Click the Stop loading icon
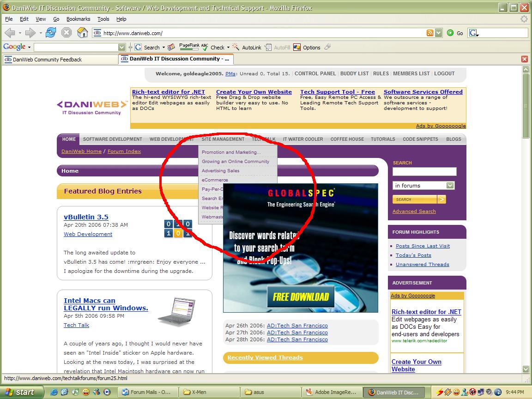This screenshot has width=532, height=399. 66,33
